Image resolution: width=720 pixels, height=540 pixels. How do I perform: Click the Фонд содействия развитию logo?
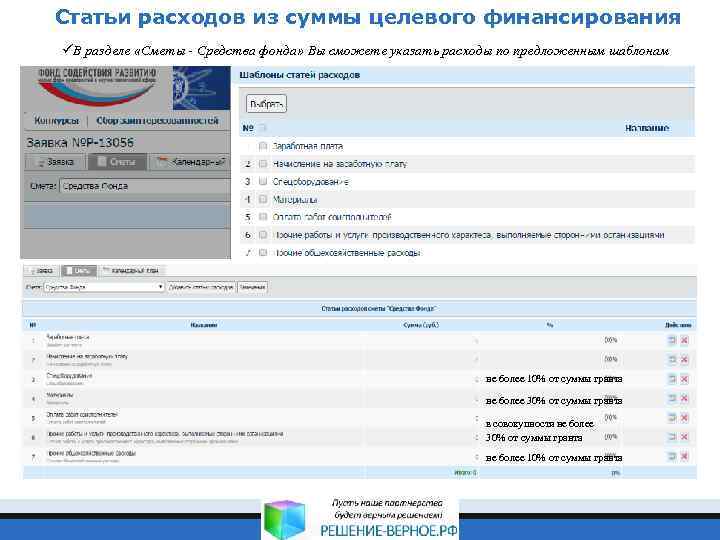(x=97, y=86)
